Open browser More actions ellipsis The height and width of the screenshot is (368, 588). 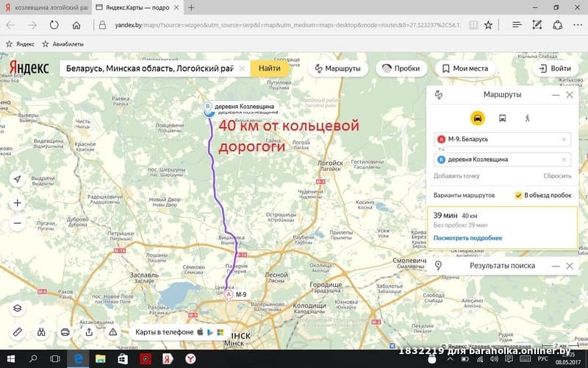(578, 25)
